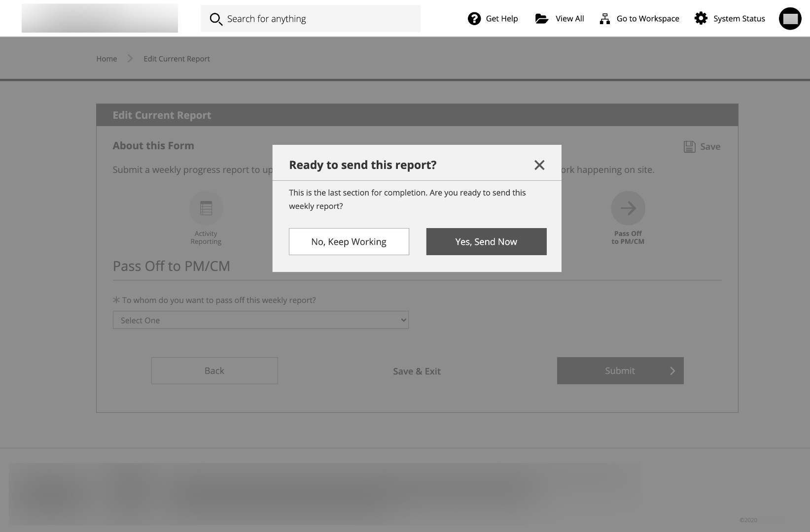810x532 pixels.
Task: Choose No, Keep Working
Action: click(x=349, y=242)
